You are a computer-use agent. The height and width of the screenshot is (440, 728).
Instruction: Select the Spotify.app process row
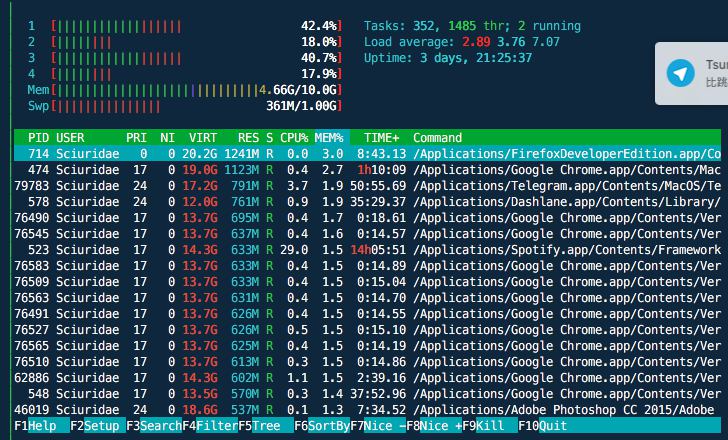[x=367, y=250]
